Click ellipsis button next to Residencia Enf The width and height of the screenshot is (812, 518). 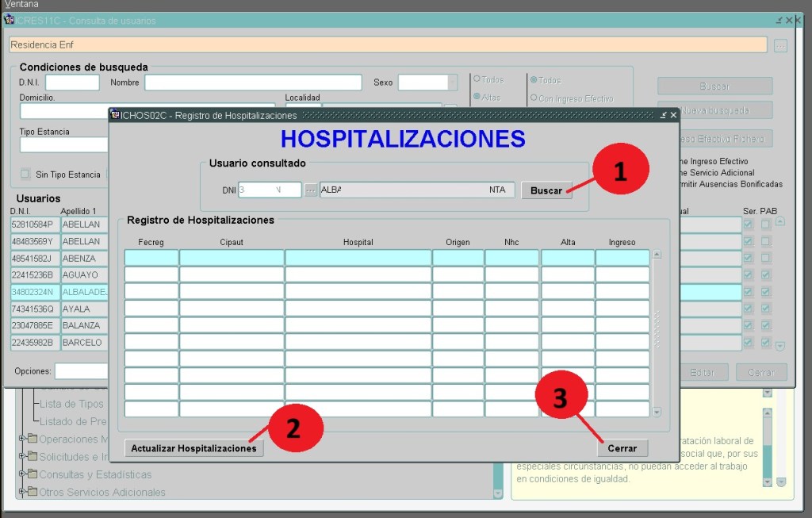(x=780, y=46)
